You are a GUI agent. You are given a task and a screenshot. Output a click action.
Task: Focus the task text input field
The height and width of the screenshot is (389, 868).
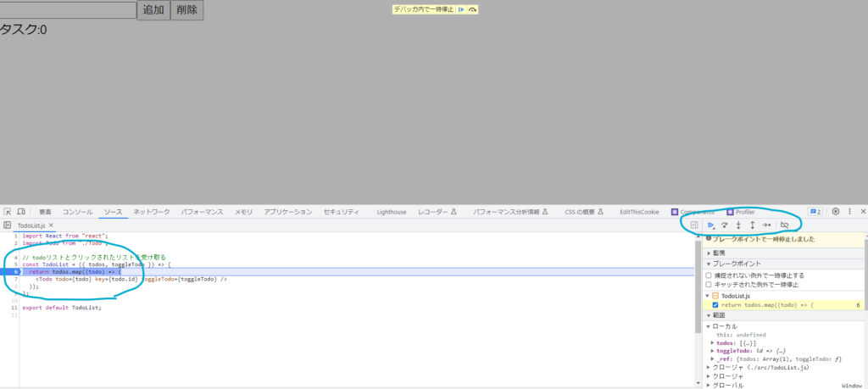(68, 10)
